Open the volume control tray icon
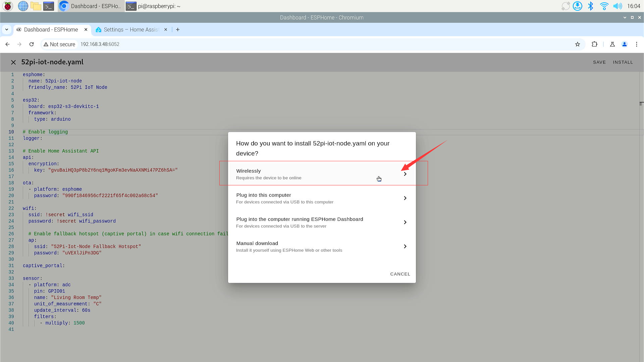644x362 pixels. click(617, 6)
